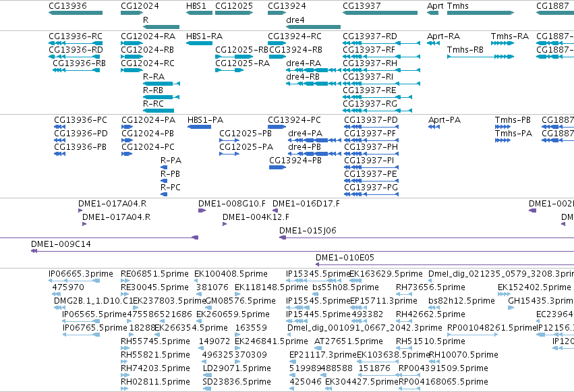Screen dimensions: 574x392
Task: Select transcript CG13937-RE
Action: (x=378, y=97)
